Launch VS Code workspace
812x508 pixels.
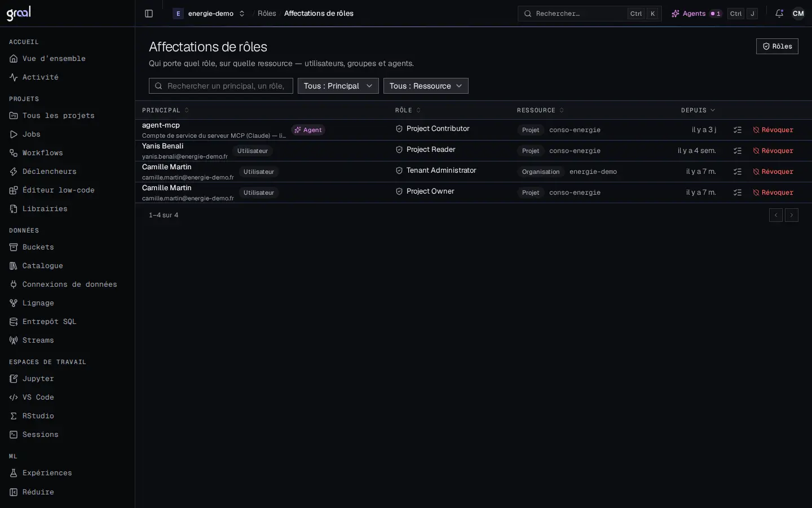tap(68, 397)
